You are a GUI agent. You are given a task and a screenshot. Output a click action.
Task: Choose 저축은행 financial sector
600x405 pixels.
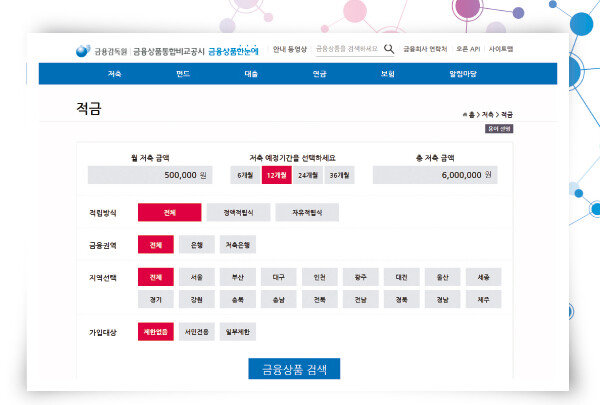click(237, 245)
